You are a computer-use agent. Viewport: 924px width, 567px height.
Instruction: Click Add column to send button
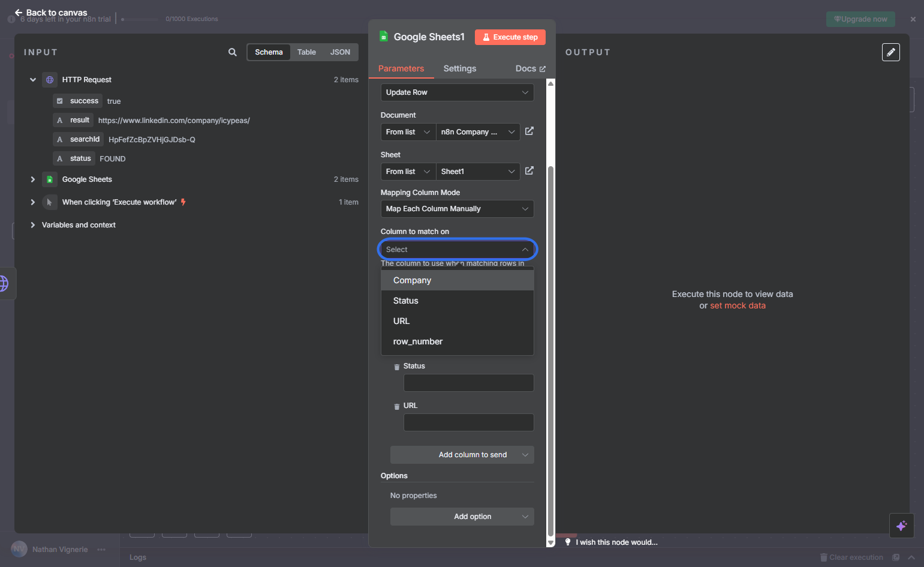[x=462, y=455]
